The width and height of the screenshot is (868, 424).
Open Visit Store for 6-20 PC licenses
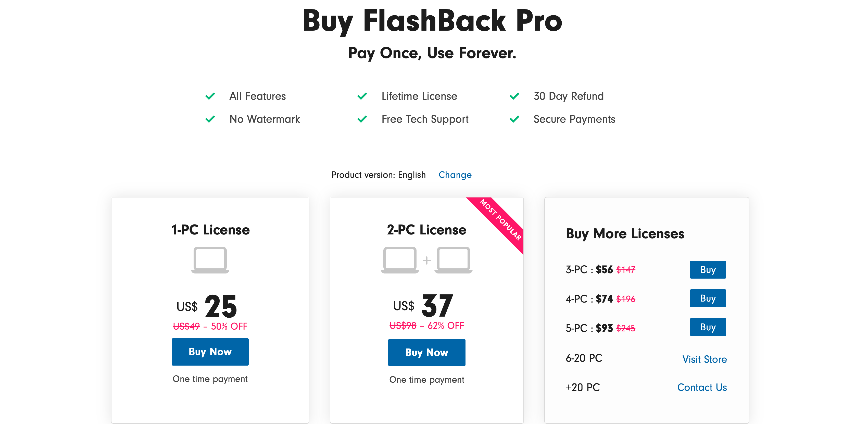click(704, 359)
